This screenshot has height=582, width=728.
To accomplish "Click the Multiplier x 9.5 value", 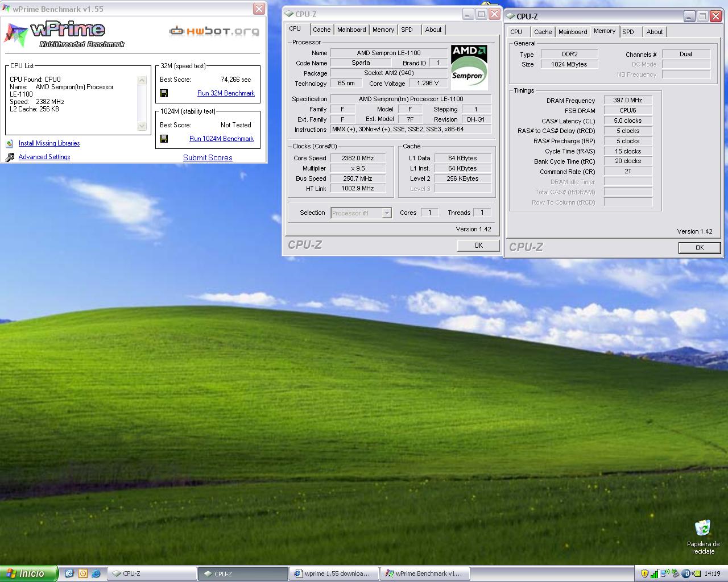I will pos(358,168).
